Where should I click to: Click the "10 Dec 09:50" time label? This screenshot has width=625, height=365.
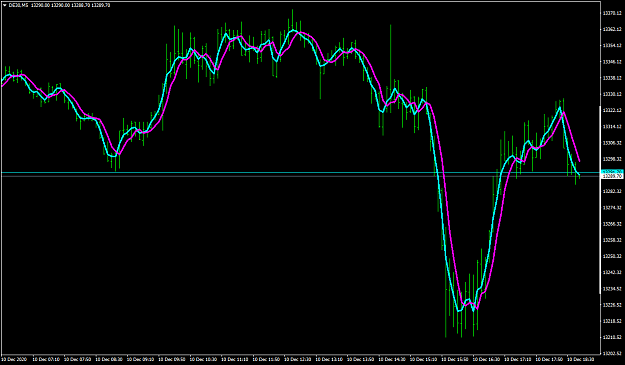pyautogui.click(x=173, y=359)
